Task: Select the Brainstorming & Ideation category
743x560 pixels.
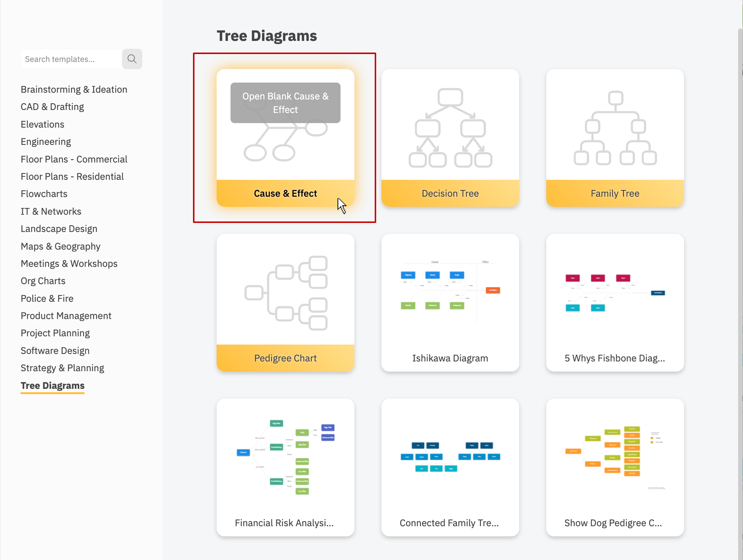Action: coord(74,89)
